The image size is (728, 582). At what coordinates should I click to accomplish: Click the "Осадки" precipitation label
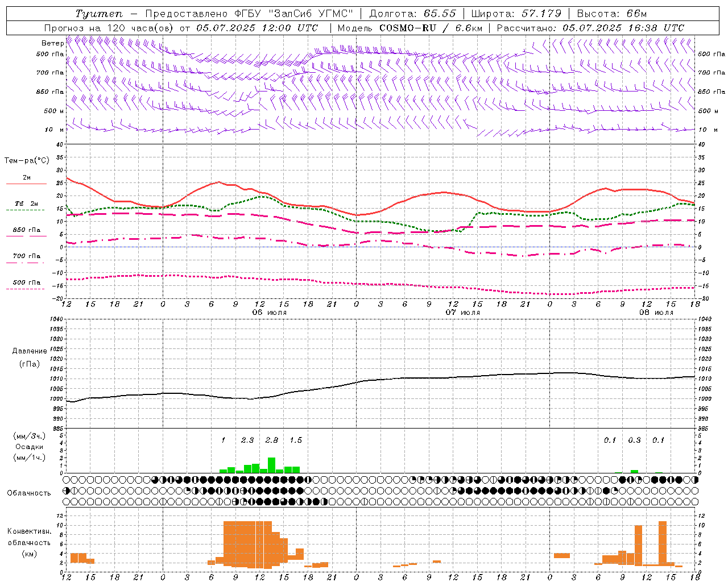click(x=30, y=447)
